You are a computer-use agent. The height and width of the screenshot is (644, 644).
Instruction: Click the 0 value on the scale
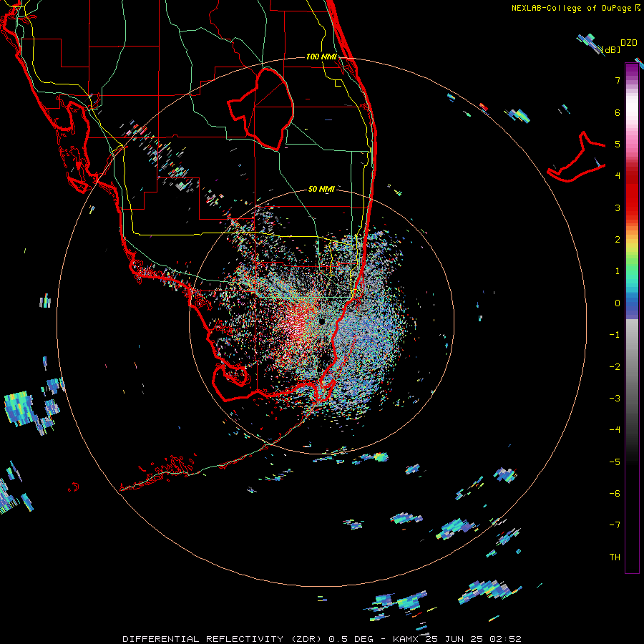(x=618, y=303)
